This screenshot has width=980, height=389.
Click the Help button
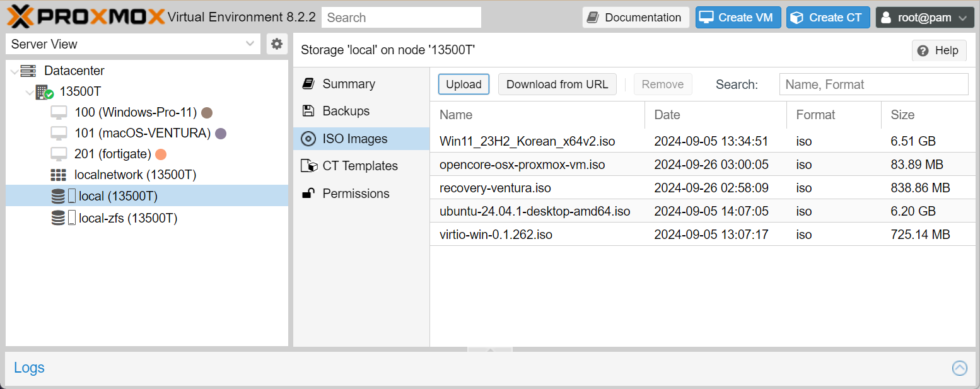(x=939, y=50)
